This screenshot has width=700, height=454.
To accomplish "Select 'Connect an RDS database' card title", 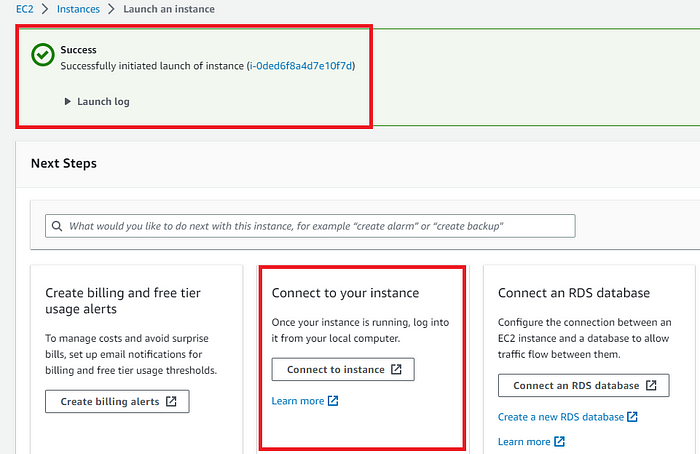I will point(574,293).
